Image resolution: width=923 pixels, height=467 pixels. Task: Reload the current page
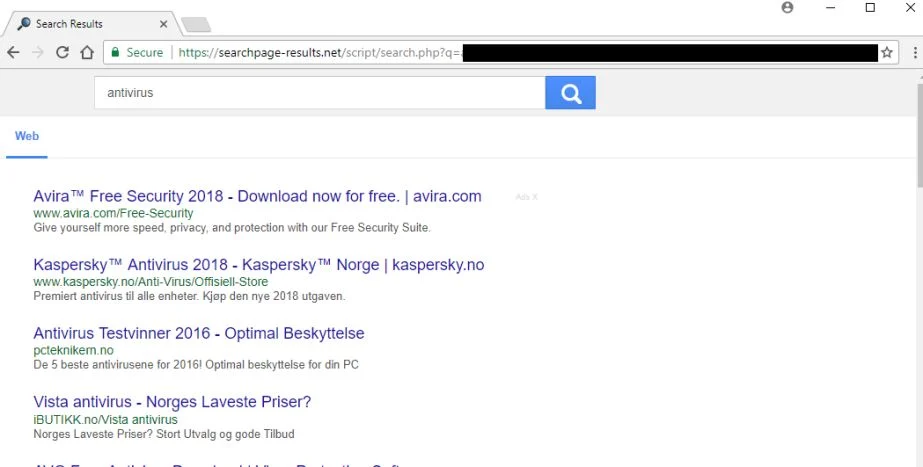62,52
